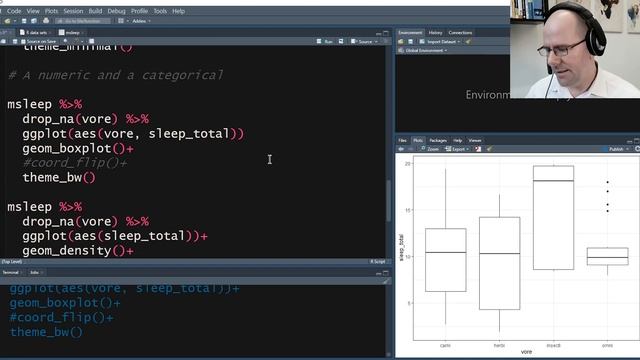This screenshot has width=640, height=360.
Task: Open the Help menu
Action: [x=178, y=11]
